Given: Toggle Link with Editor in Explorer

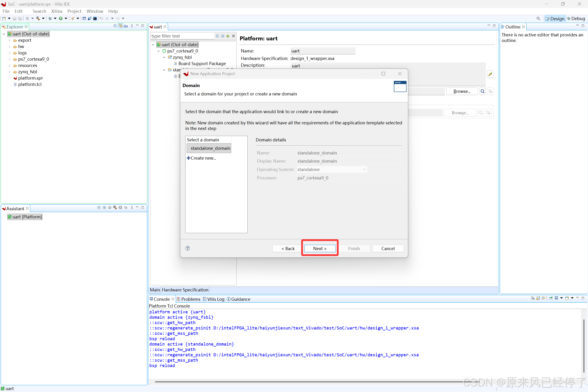Looking at the screenshot, I should tap(120, 26).
